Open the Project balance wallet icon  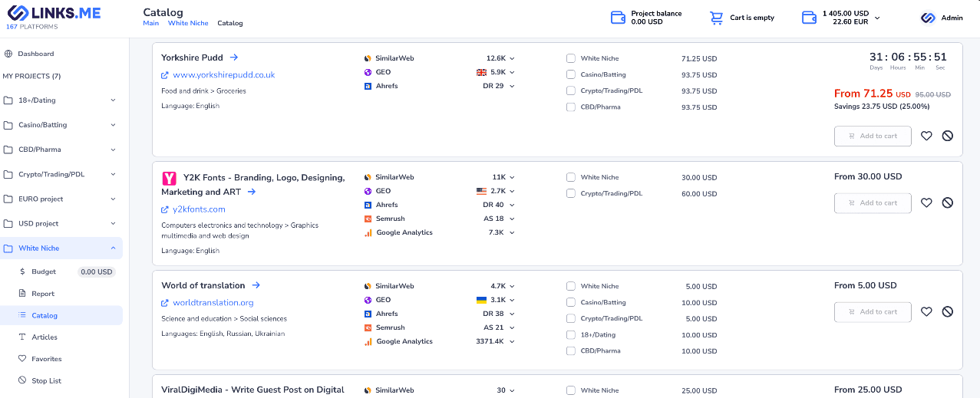point(618,18)
